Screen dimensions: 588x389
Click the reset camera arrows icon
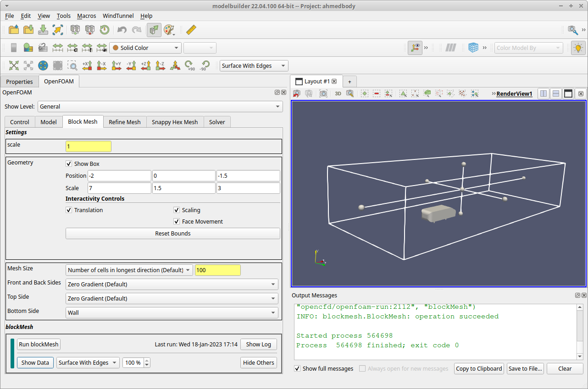tap(14, 66)
